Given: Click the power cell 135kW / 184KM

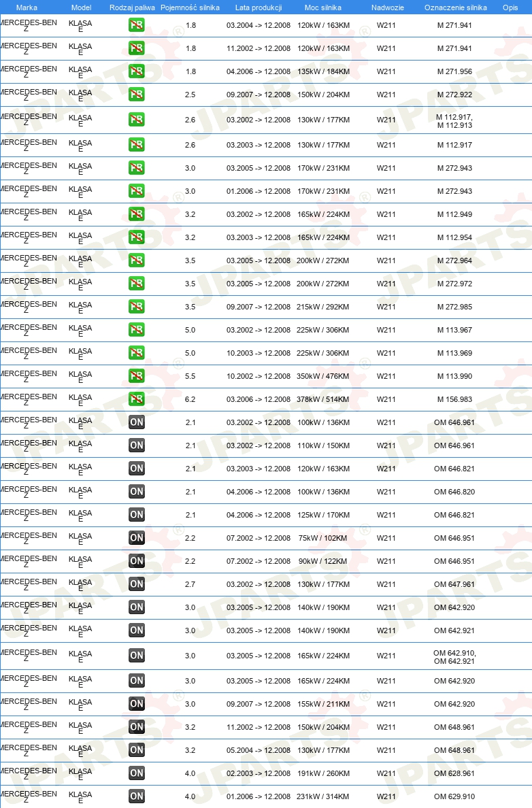Looking at the screenshot, I should tap(324, 71).
